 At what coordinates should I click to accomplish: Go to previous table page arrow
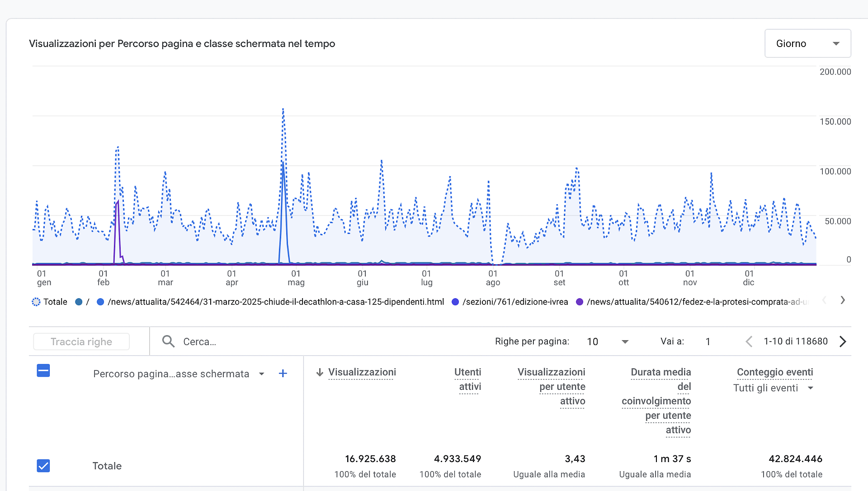pyautogui.click(x=749, y=341)
